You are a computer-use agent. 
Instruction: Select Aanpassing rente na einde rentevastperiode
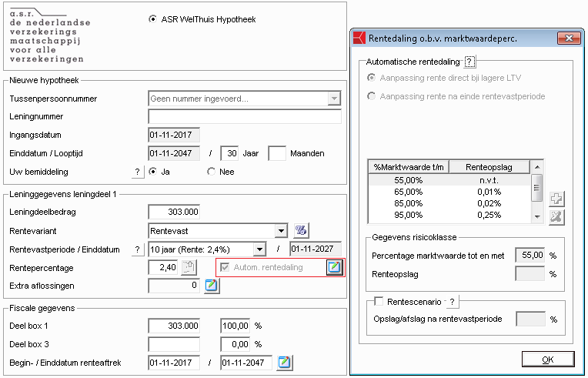[371, 96]
